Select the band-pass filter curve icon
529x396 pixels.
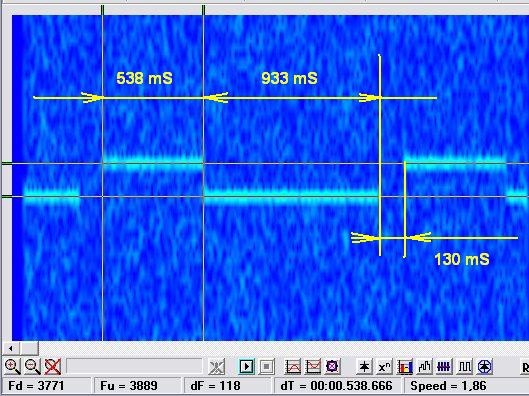(293, 366)
